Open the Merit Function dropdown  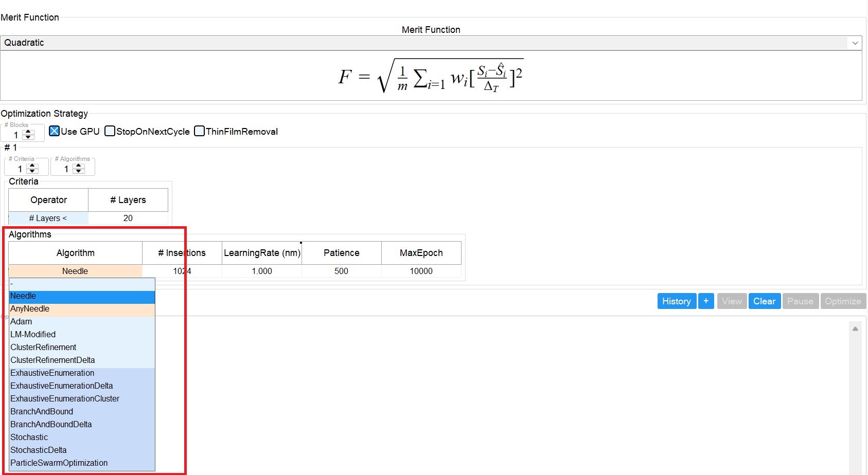(x=855, y=43)
